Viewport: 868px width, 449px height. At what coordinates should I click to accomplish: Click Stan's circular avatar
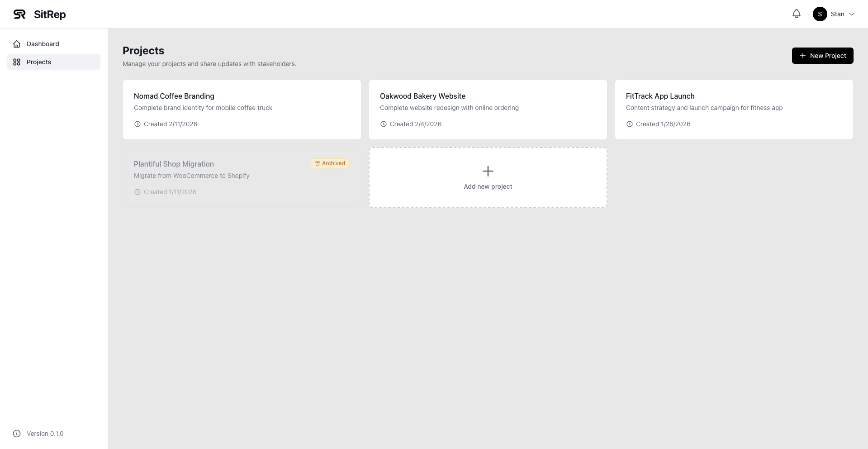point(820,14)
